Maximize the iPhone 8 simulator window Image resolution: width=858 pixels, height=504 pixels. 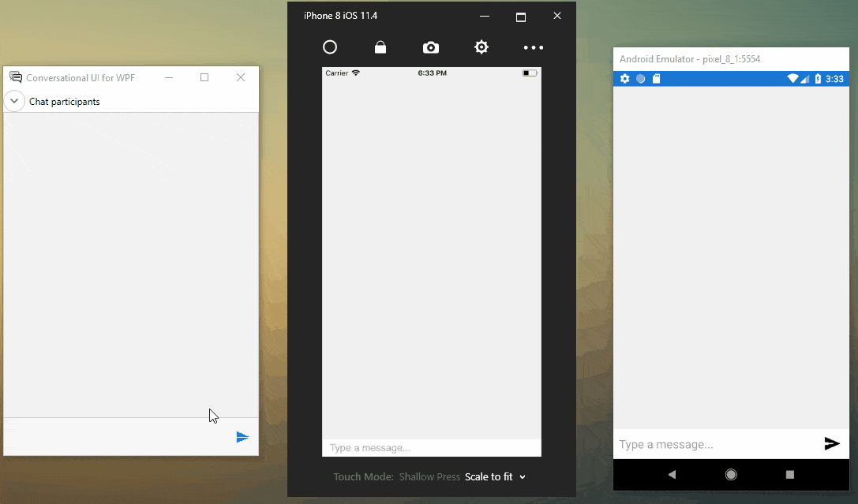(x=521, y=17)
